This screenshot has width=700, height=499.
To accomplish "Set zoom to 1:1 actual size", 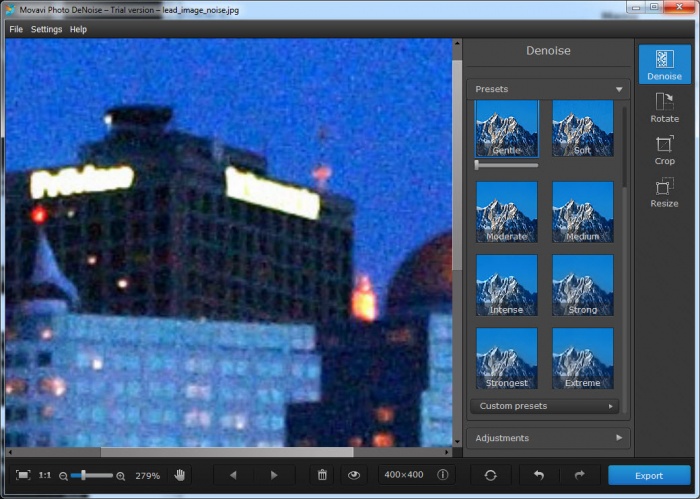I will click(45, 475).
